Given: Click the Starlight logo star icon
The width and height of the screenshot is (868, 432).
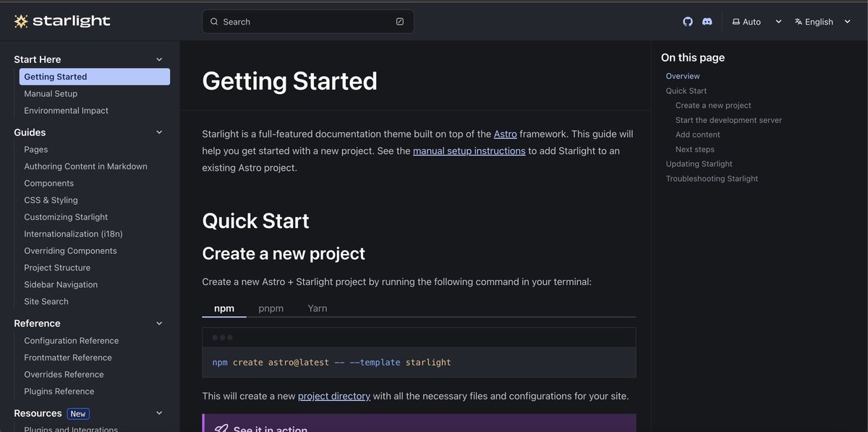Looking at the screenshot, I should (21, 21).
